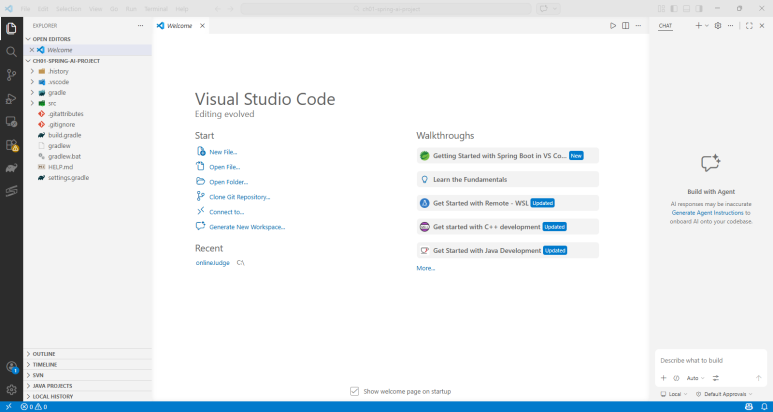The height and width of the screenshot is (412, 773).
Task: Open the Source Control view
Action: pyautogui.click(x=11, y=75)
